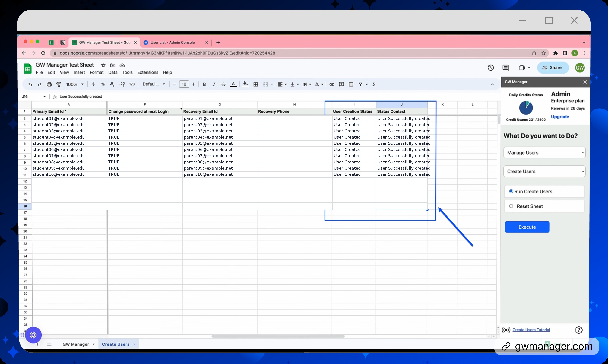Apply strikethrough formatting
This screenshot has height=364, width=608.
click(x=223, y=84)
